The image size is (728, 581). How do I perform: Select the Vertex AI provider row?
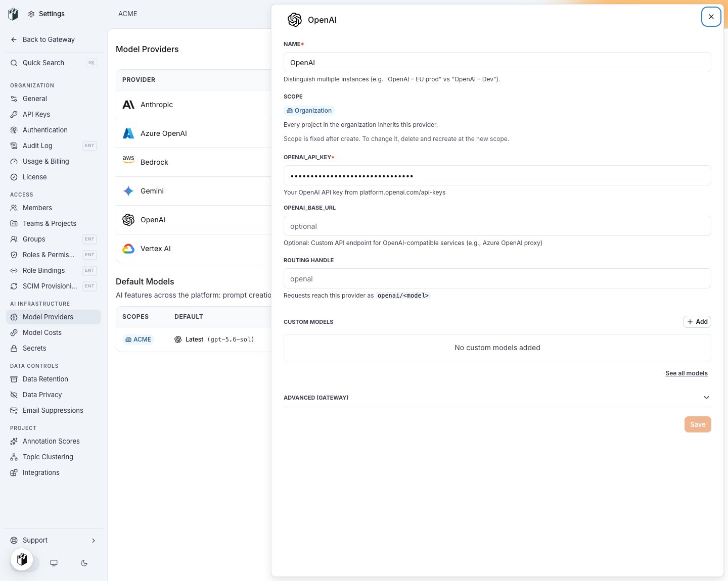click(x=194, y=249)
